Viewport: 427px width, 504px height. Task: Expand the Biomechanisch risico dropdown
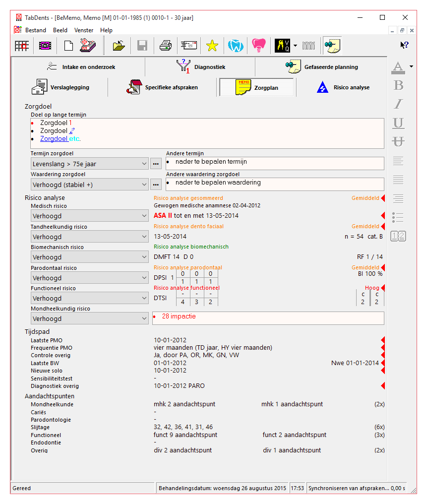pyautogui.click(x=90, y=257)
